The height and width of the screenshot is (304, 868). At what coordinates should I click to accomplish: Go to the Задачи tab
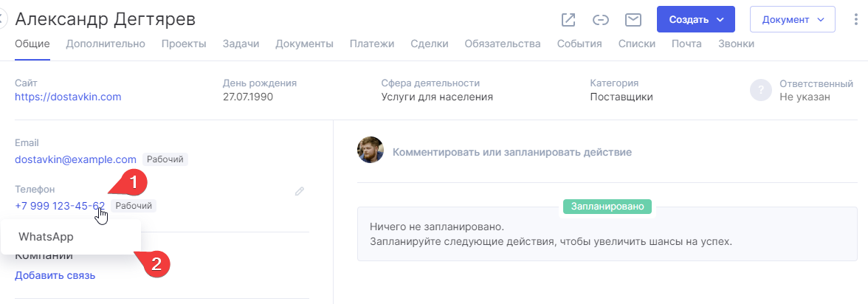pos(241,44)
